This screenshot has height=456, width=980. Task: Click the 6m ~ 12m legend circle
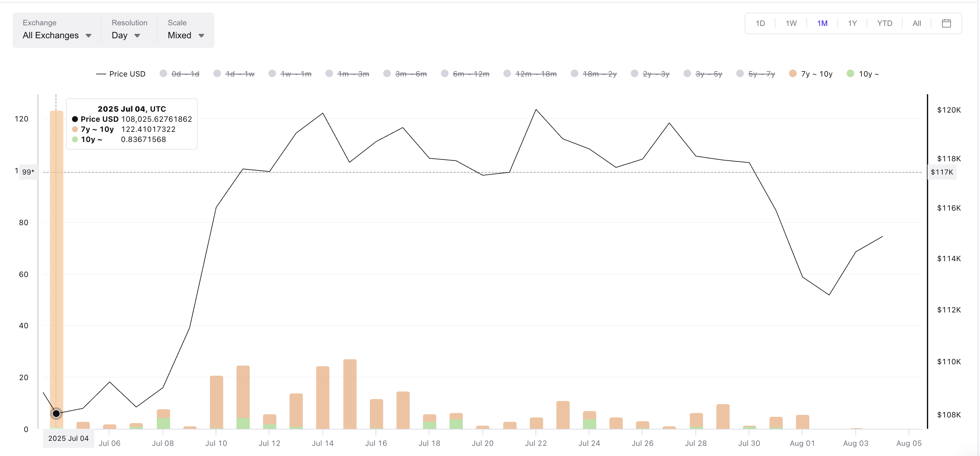coord(445,73)
